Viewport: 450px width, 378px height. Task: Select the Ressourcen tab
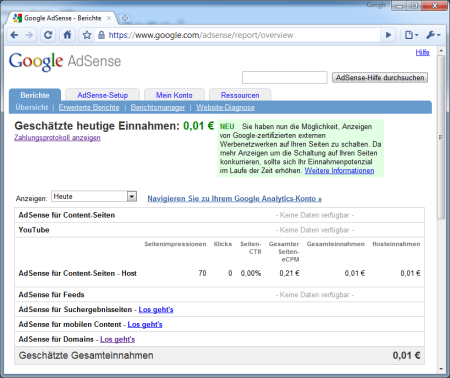pos(240,95)
